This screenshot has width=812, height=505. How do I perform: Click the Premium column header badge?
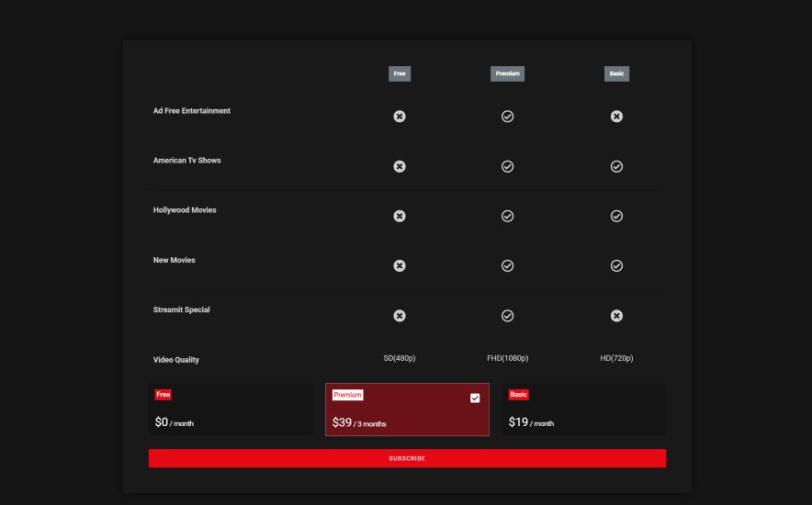(507, 73)
